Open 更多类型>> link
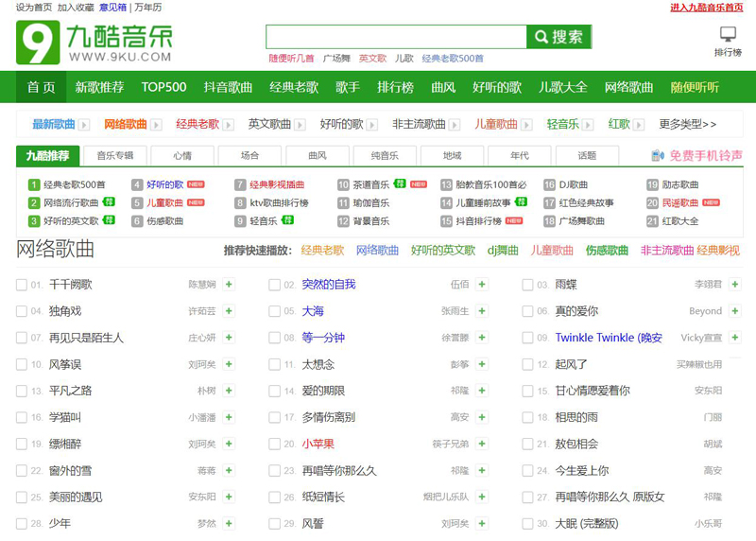Viewport: 756px width, 541px height. 688,124
